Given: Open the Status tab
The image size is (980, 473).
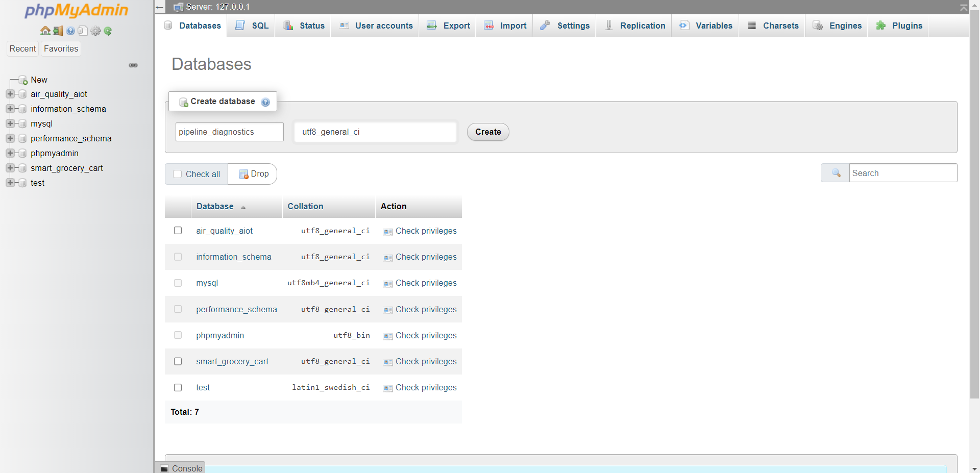Looking at the screenshot, I should (303, 26).
